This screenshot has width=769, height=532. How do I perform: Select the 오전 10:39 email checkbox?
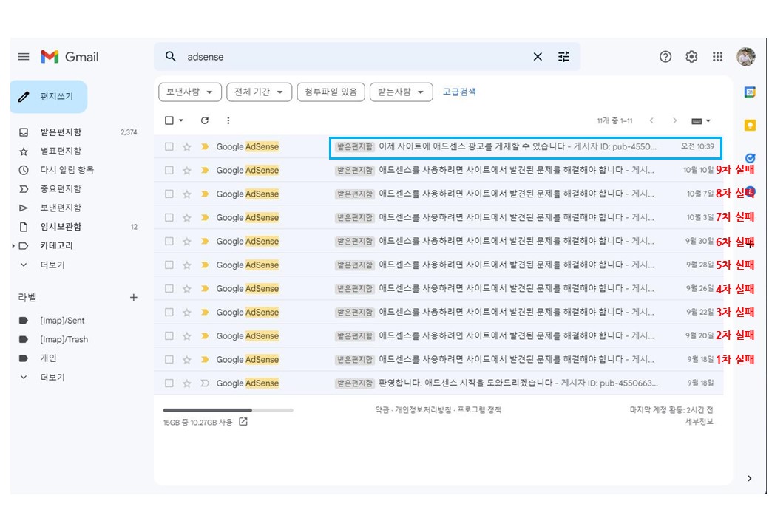tap(169, 146)
